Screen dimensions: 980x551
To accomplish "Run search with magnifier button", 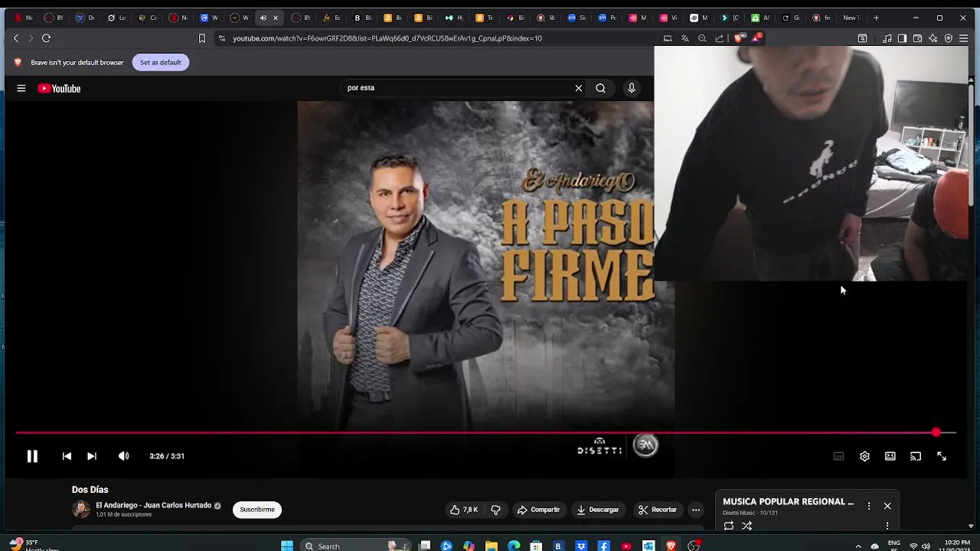I will [x=601, y=88].
